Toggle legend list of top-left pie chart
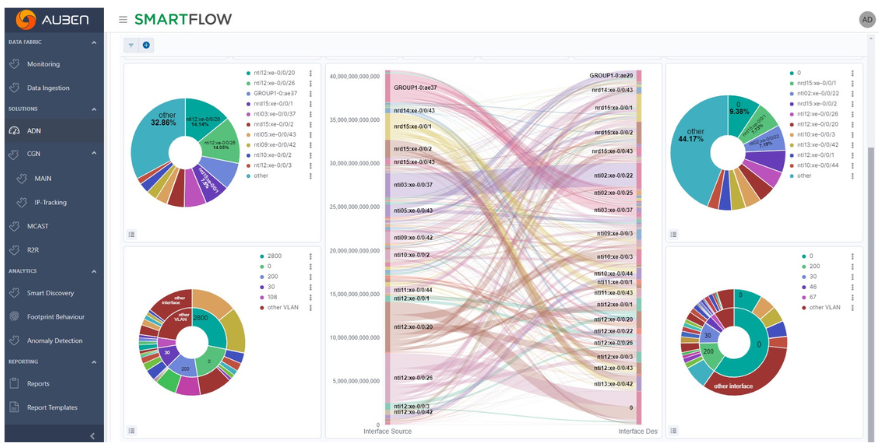 point(132,234)
